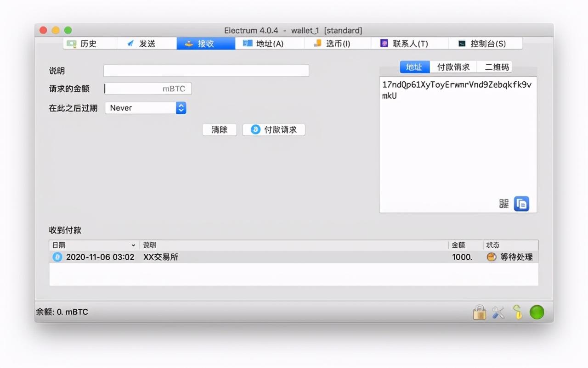Switch to the 选币(I) coins tab

coord(337,44)
